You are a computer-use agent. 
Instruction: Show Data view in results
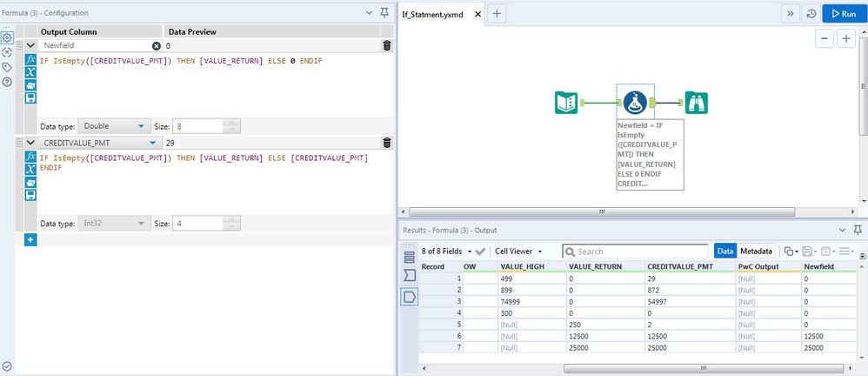point(724,251)
